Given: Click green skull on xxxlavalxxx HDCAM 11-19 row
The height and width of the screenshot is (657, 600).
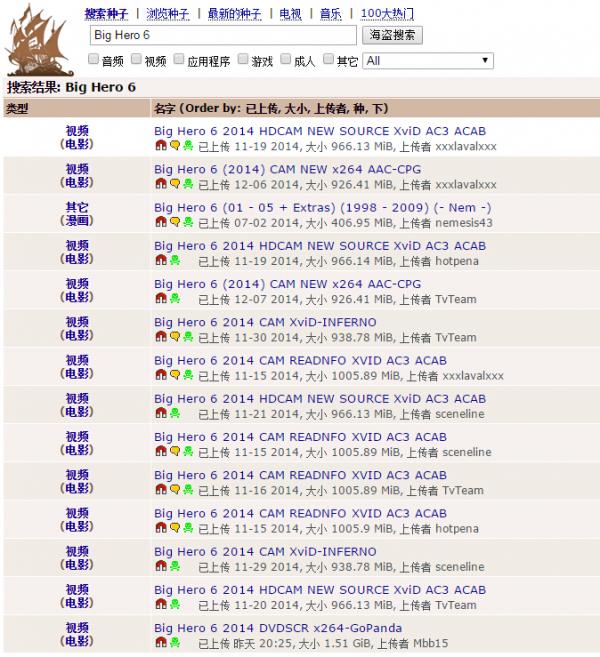Looking at the screenshot, I should [x=188, y=145].
